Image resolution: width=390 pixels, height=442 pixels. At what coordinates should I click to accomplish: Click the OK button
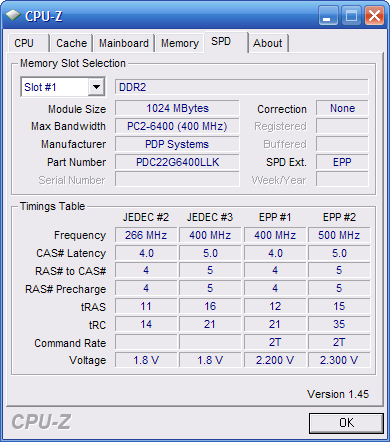(346, 423)
